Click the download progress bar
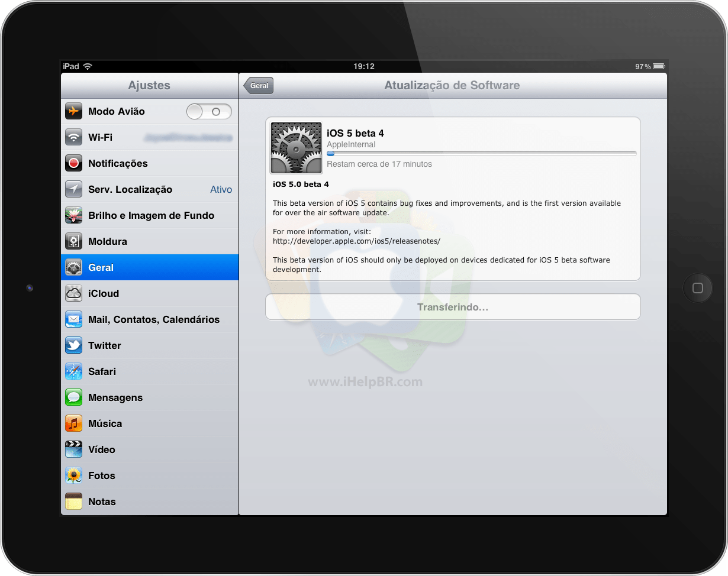 482,153
